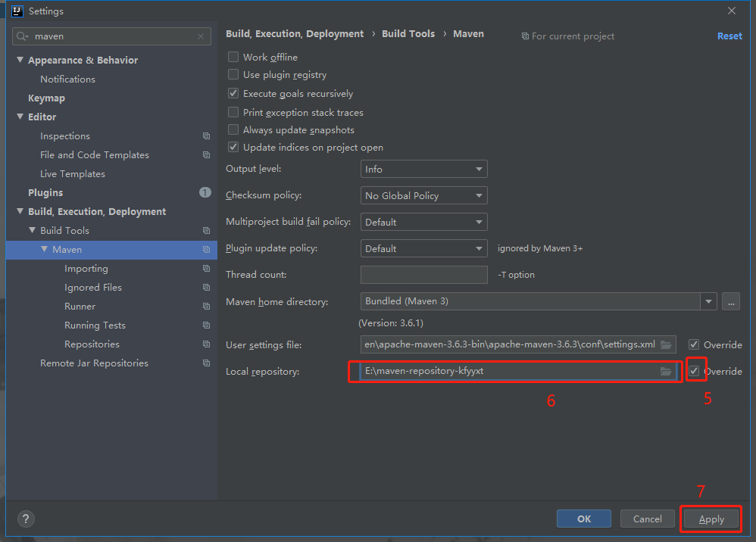Click project-level icon beside Running Tests
The height and width of the screenshot is (542, 756).
pyautogui.click(x=206, y=326)
